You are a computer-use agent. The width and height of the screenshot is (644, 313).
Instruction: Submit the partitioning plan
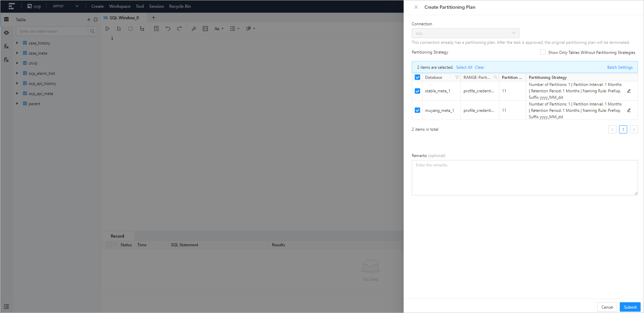click(x=630, y=307)
